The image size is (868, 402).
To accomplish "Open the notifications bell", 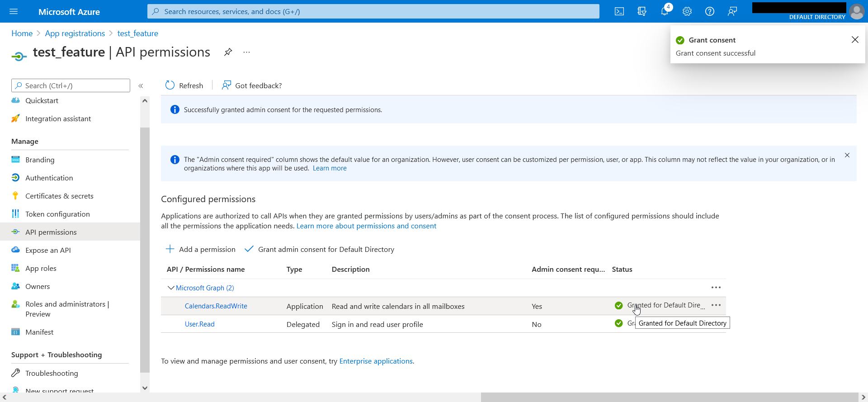I will point(665,11).
